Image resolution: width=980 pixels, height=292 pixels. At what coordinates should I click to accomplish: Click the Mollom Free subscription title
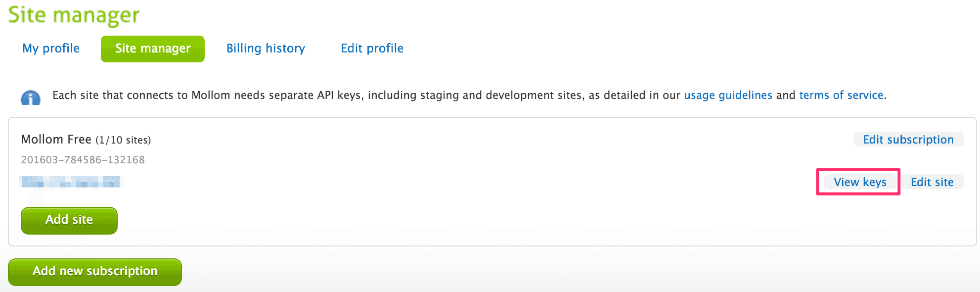56,140
